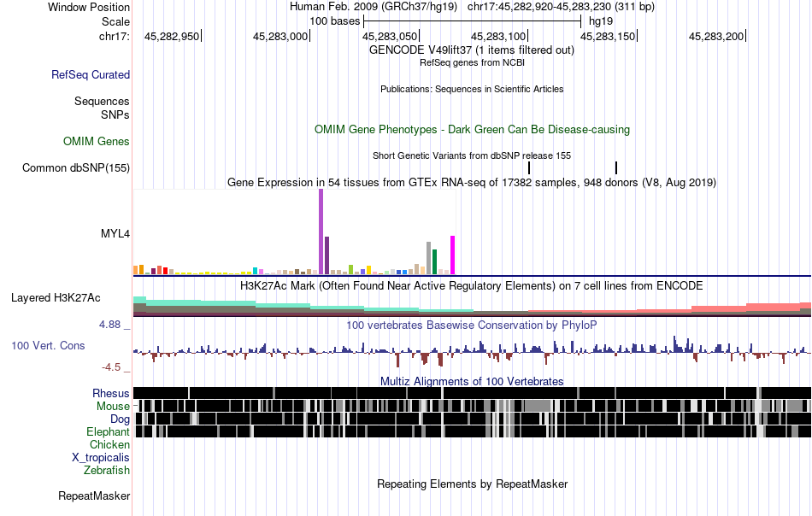Select the Zebrafish alignment label

coord(107,471)
